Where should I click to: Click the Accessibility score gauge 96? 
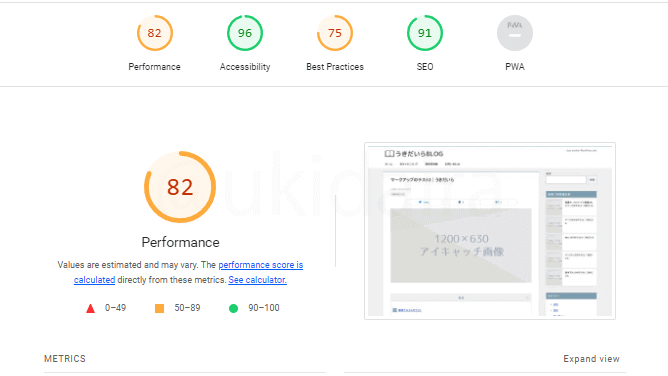pos(245,33)
